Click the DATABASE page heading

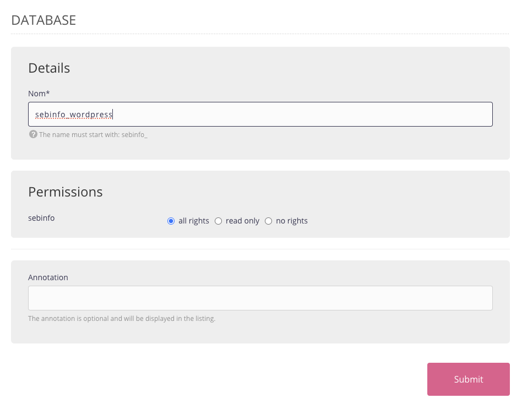pyautogui.click(x=44, y=20)
